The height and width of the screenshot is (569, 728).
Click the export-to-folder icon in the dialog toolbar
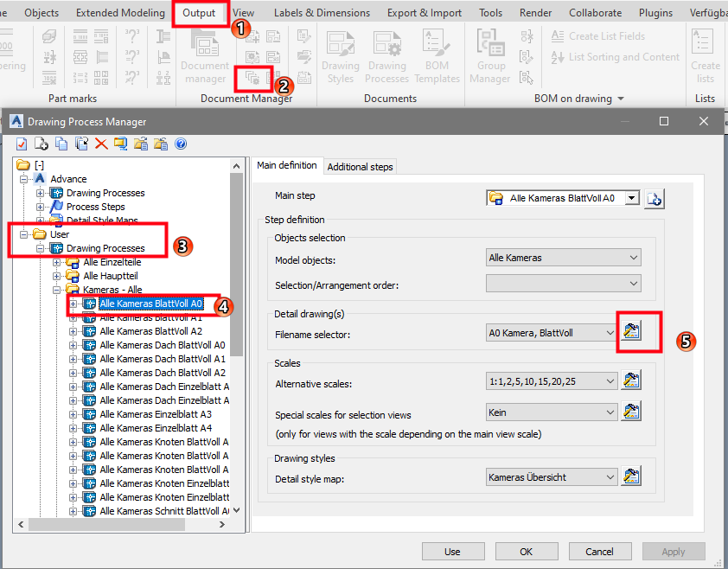click(x=141, y=144)
